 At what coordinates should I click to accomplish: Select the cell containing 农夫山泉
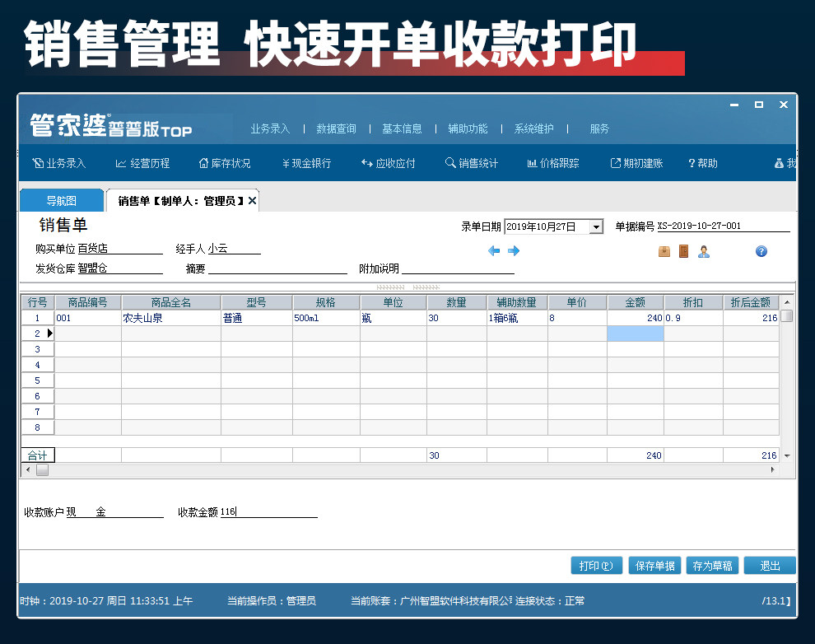click(171, 318)
